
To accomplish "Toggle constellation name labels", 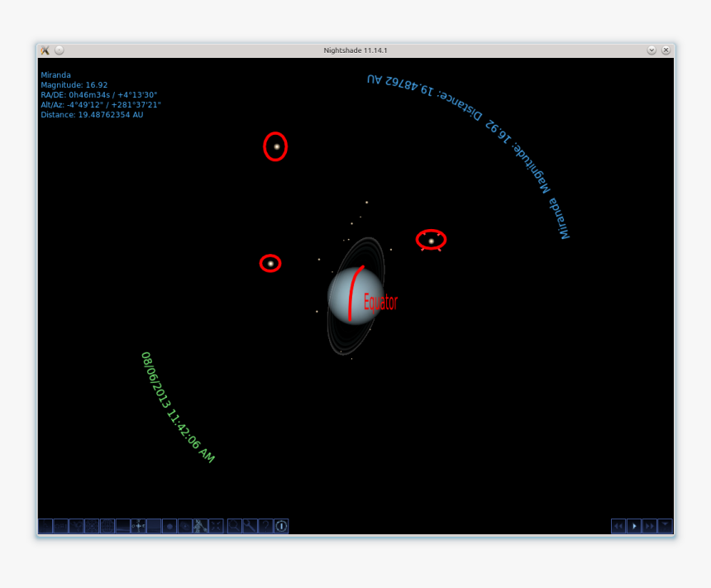I will click(x=61, y=525).
